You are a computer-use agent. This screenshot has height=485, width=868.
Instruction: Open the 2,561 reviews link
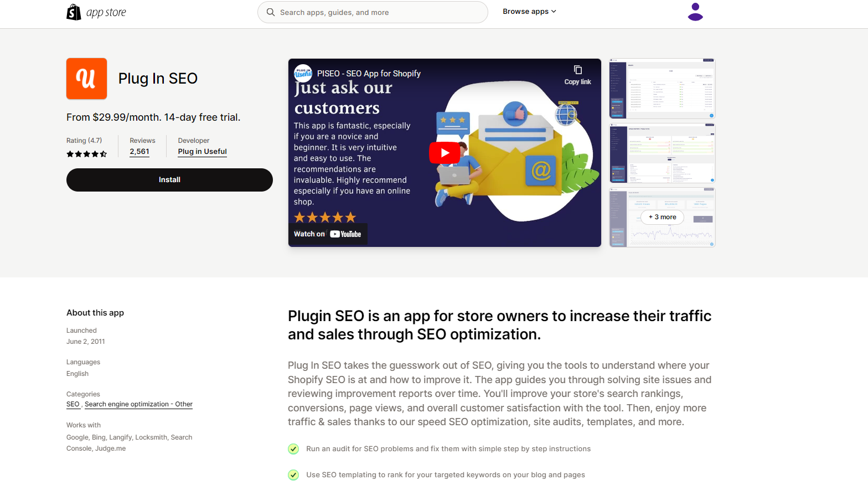tap(139, 152)
